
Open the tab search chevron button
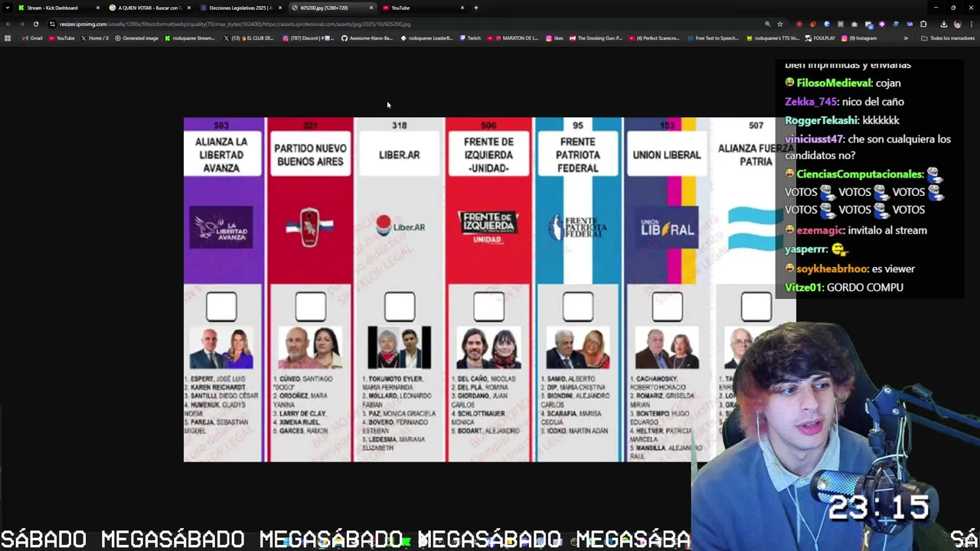[7, 8]
